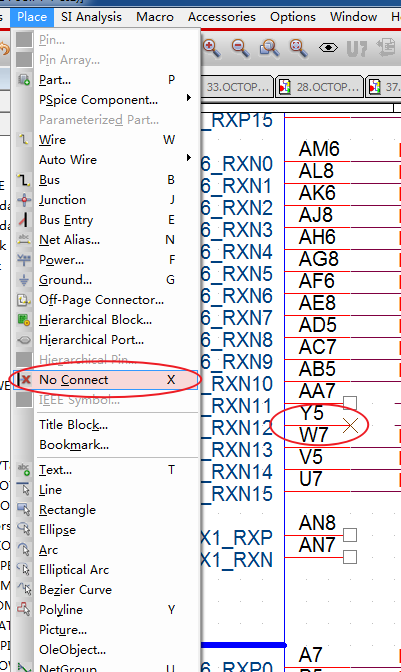
Task: Open the Accessories menu
Action: click(221, 17)
